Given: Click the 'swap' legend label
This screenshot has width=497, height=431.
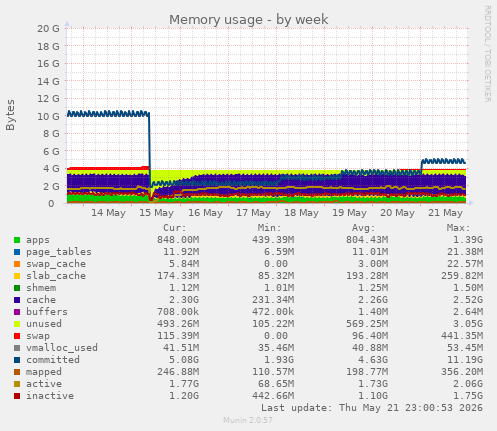Looking at the screenshot, I should coord(38,336).
